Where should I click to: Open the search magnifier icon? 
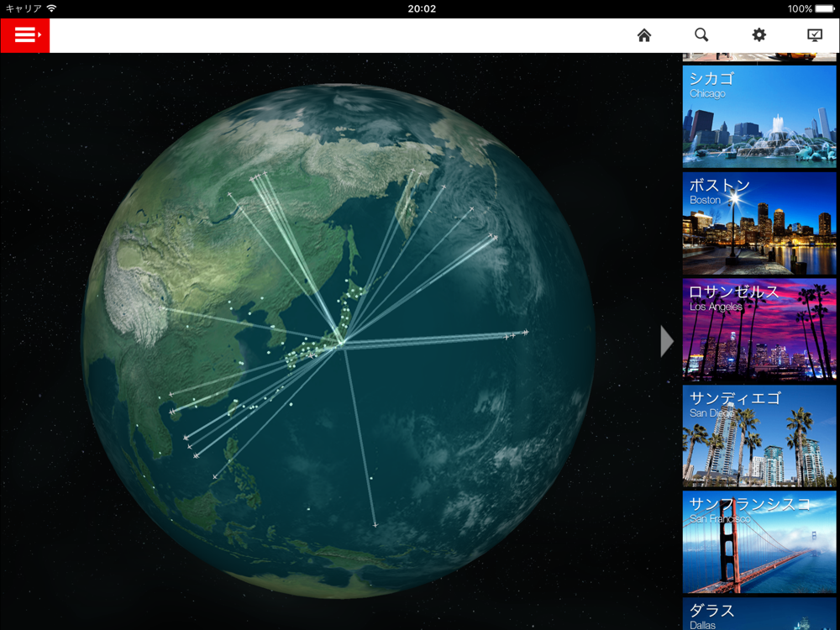pos(701,34)
